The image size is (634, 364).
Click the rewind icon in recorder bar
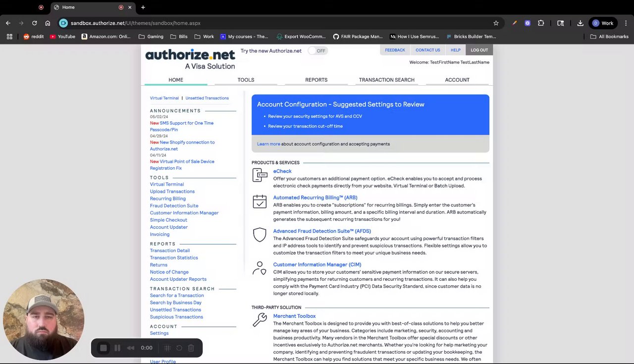131,348
